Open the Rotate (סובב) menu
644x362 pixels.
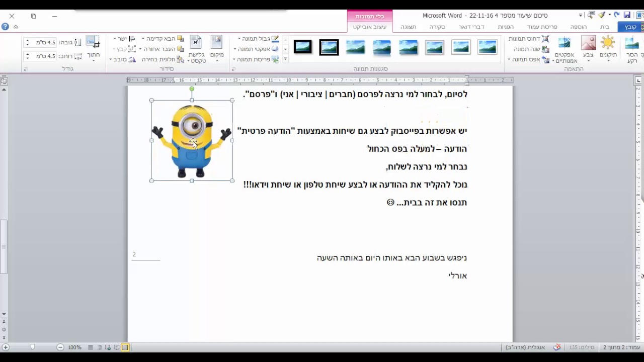[123, 59]
